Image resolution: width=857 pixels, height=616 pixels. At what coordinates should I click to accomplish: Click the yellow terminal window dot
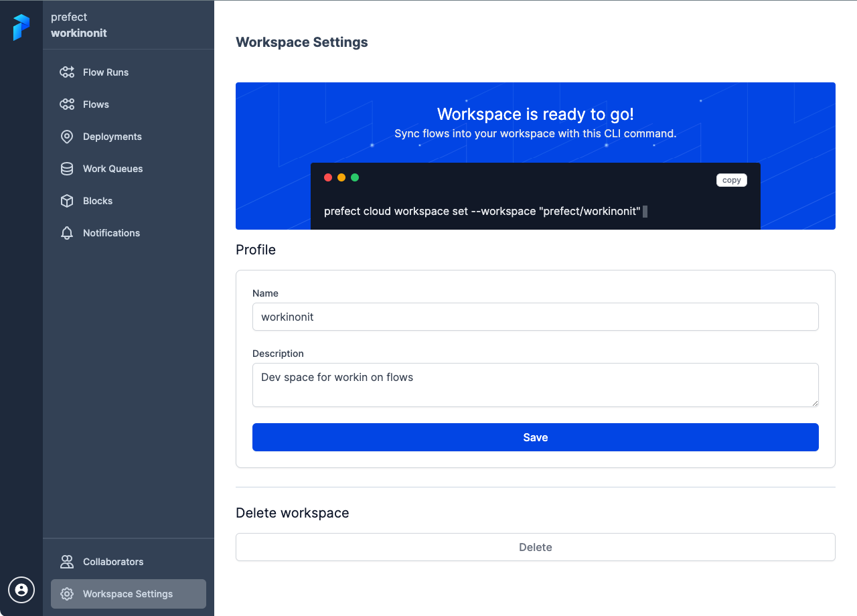(341, 177)
